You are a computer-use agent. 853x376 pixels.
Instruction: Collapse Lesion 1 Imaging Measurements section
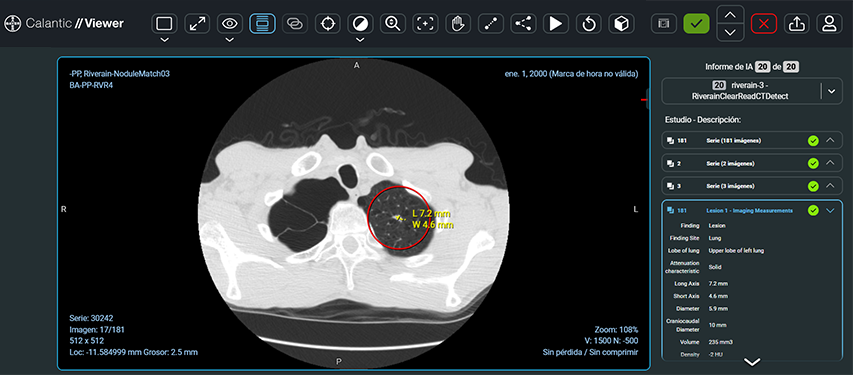click(830, 211)
